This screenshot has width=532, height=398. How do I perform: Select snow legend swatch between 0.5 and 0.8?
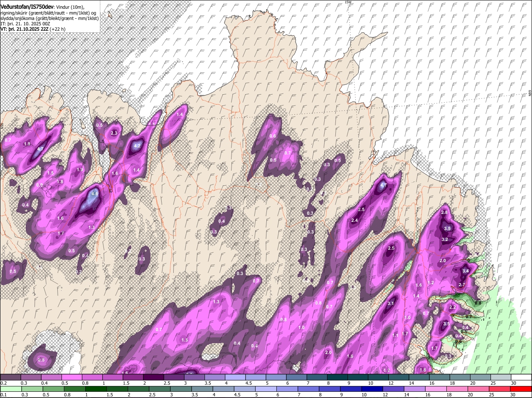click(x=72, y=377)
